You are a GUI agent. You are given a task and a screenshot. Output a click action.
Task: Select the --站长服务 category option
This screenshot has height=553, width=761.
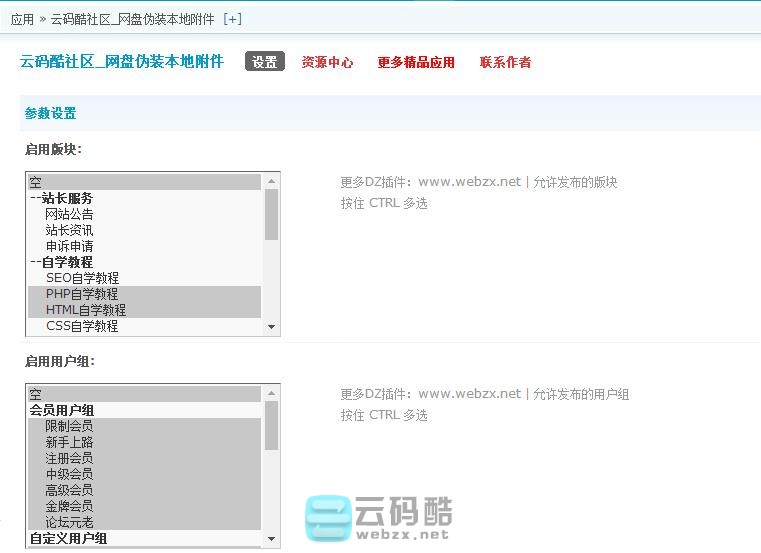click(x=145, y=198)
